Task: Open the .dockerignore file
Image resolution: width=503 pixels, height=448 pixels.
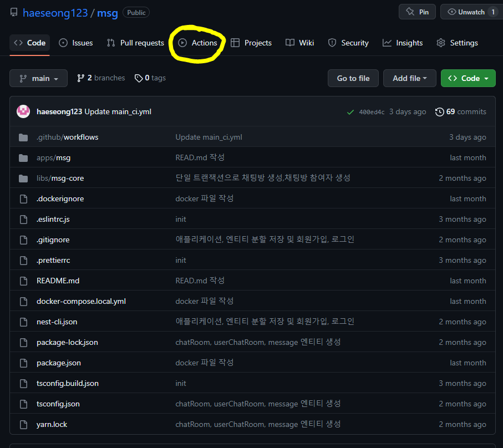Action: pos(60,199)
